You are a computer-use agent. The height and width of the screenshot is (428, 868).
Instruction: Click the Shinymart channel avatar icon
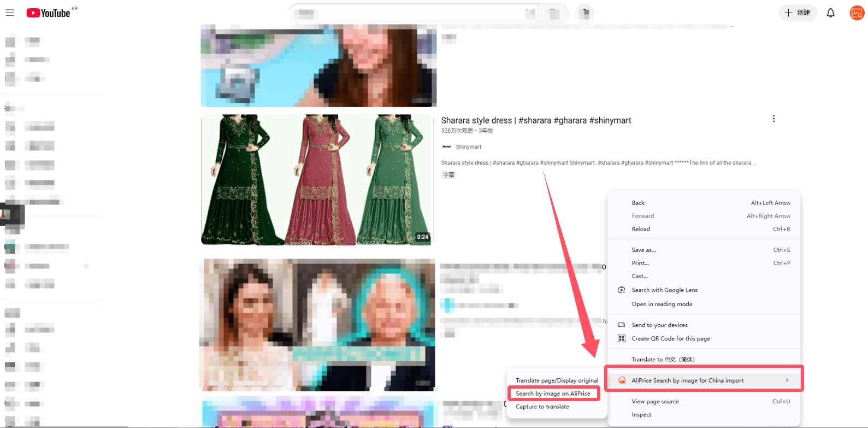click(x=446, y=146)
